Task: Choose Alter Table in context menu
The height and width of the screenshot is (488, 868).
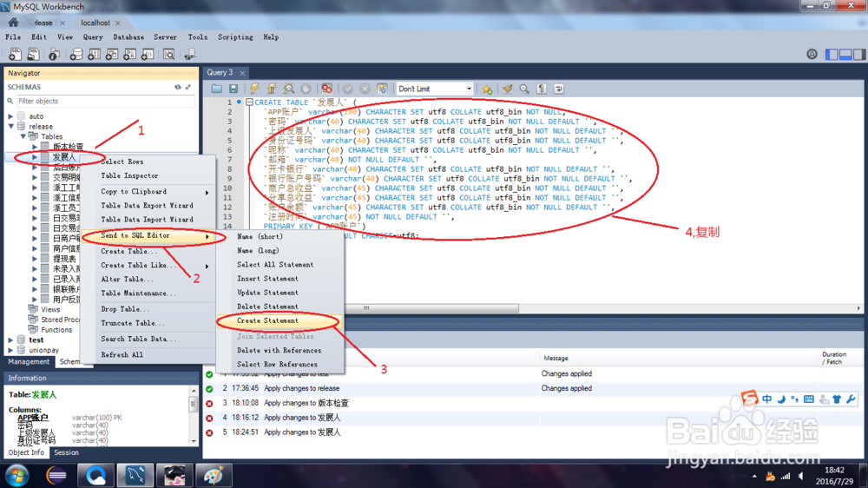Action: pos(148,280)
